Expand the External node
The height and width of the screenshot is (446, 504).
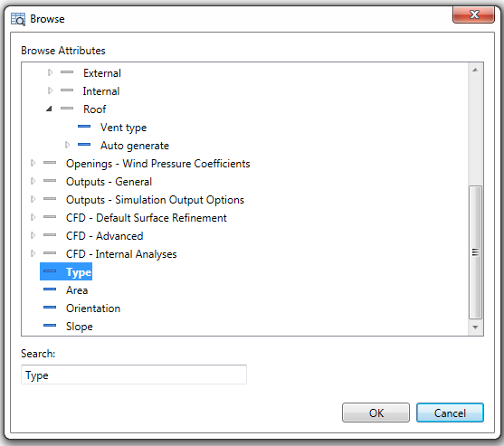(x=50, y=72)
